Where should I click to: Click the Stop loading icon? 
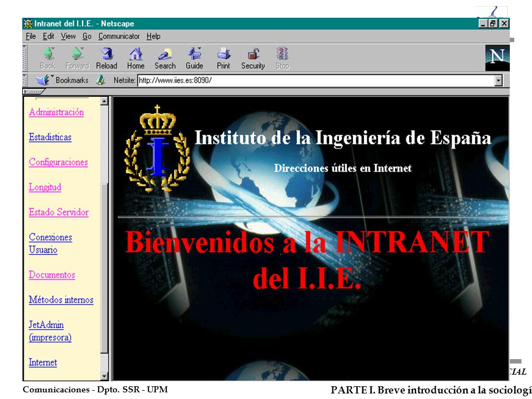coord(282,58)
